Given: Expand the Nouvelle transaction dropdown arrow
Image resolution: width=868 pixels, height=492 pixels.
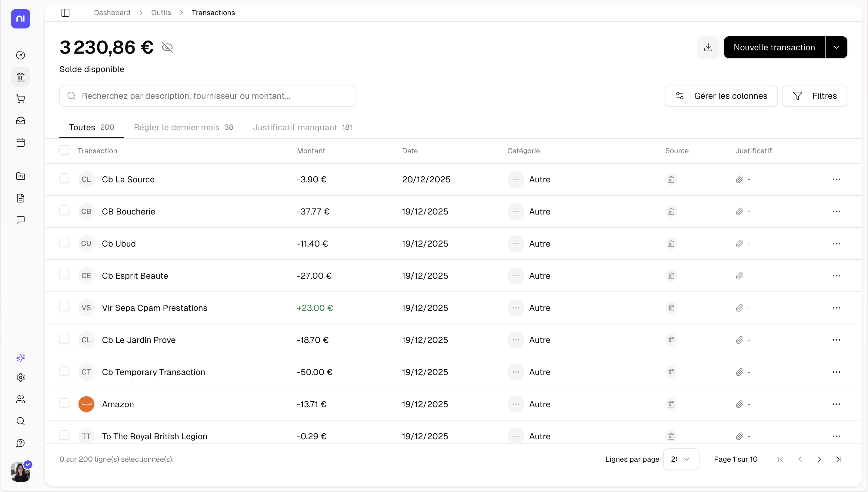Looking at the screenshot, I should pos(836,47).
